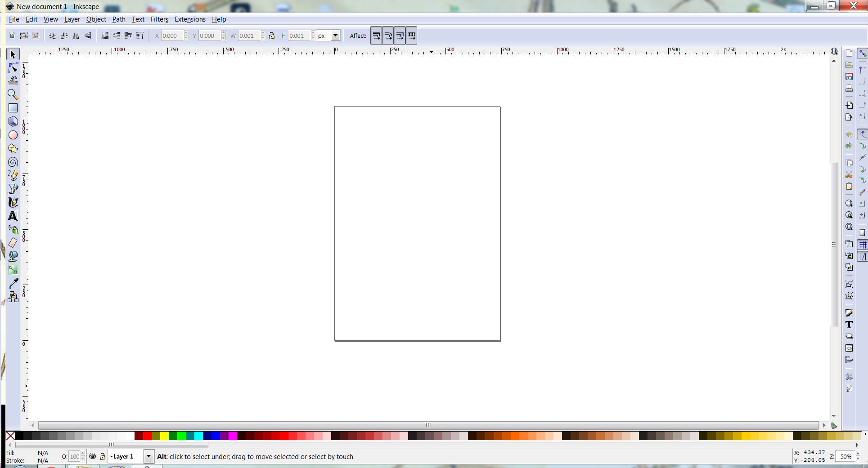
Task: Toggle snap to guides
Action: click(x=863, y=257)
